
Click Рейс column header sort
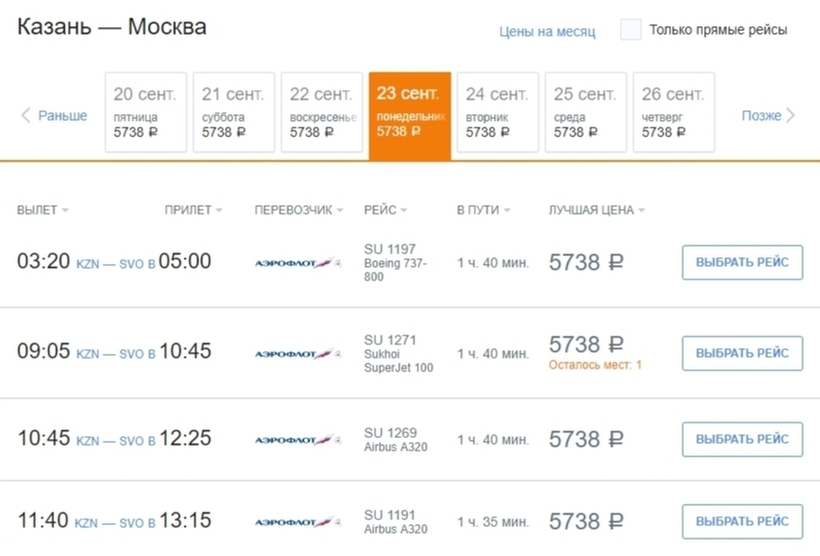386,210
